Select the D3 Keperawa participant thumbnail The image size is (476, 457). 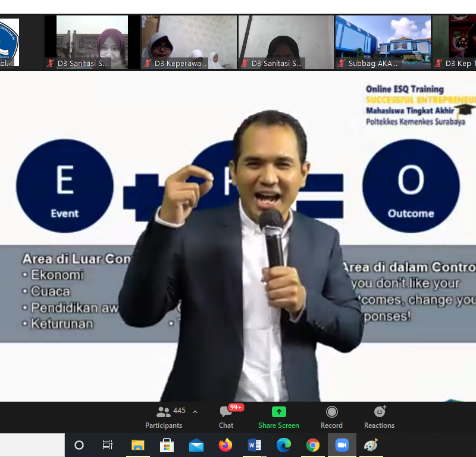point(189,42)
